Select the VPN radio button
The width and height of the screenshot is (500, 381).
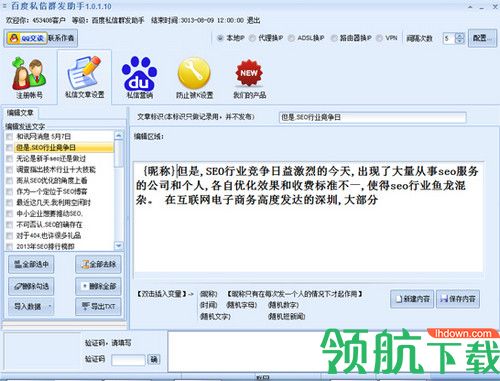(379, 38)
